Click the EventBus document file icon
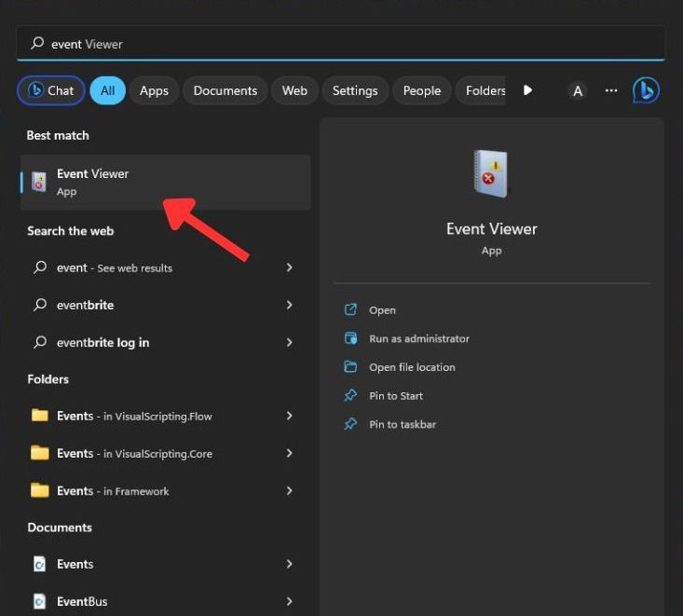The image size is (683, 616). point(39,601)
